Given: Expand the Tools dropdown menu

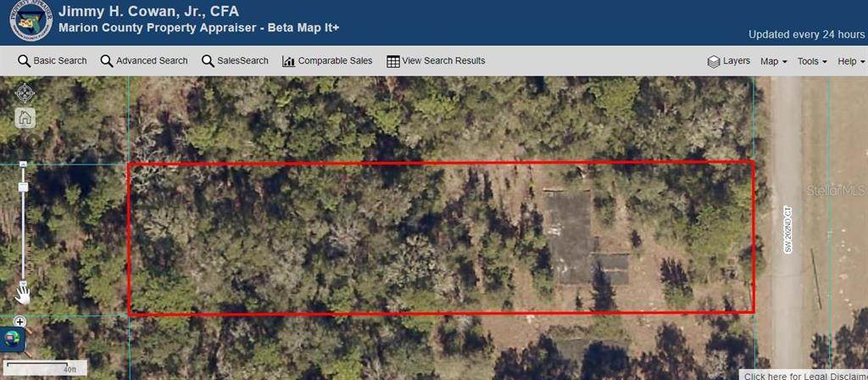Looking at the screenshot, I should pos(812,61).
